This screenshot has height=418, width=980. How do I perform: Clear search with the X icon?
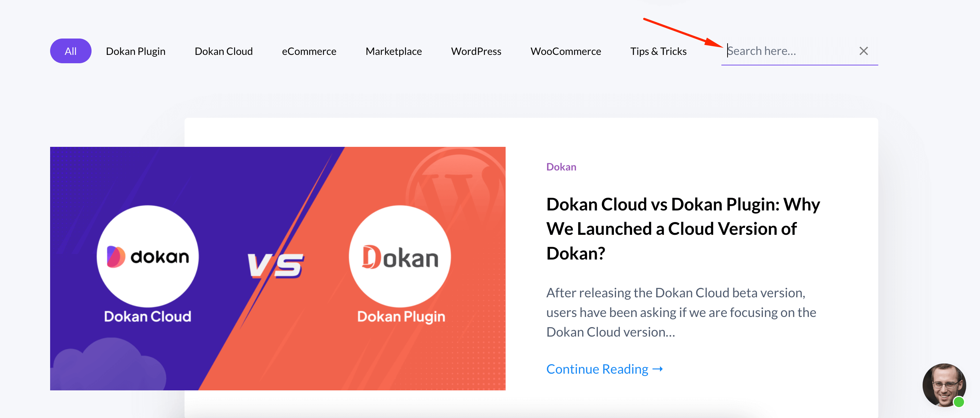pos(863,51)
